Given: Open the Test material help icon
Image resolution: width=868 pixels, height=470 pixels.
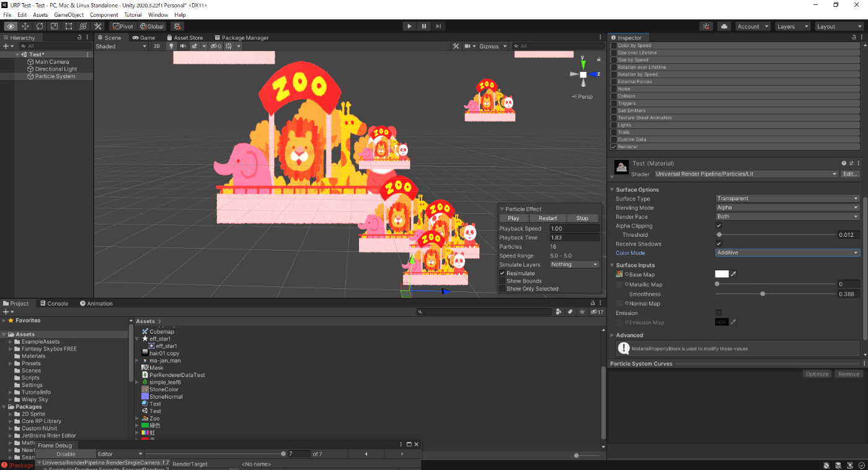Looking at the screenshot, I should pyautogui.click(x=844, y=163).
